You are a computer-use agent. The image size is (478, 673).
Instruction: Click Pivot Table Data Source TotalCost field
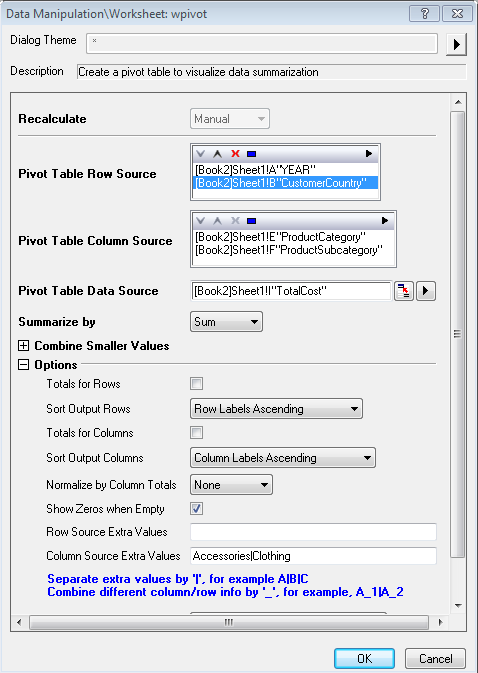291,291
